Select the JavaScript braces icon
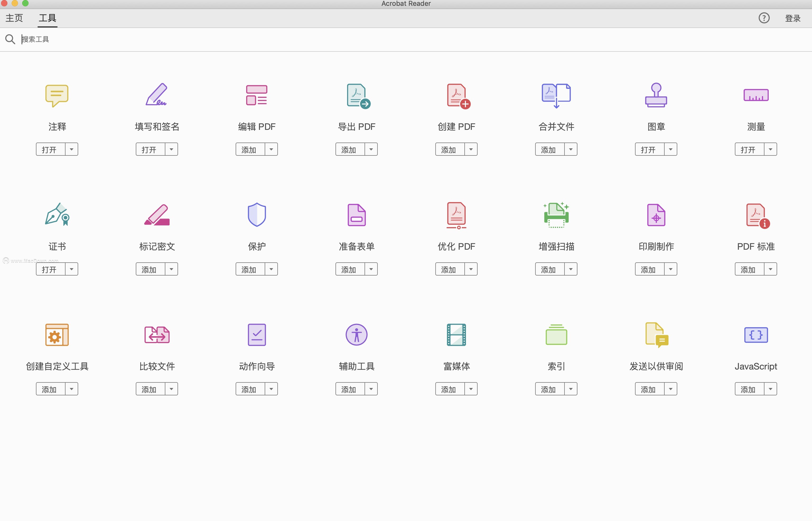812x521 pixels. click(756, 335)
